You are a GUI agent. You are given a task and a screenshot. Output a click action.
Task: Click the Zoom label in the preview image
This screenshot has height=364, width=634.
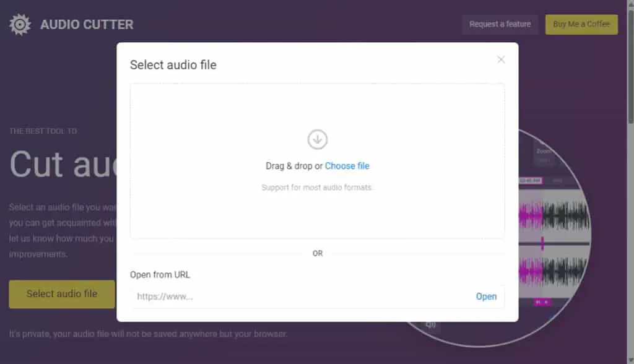(544, 151)
